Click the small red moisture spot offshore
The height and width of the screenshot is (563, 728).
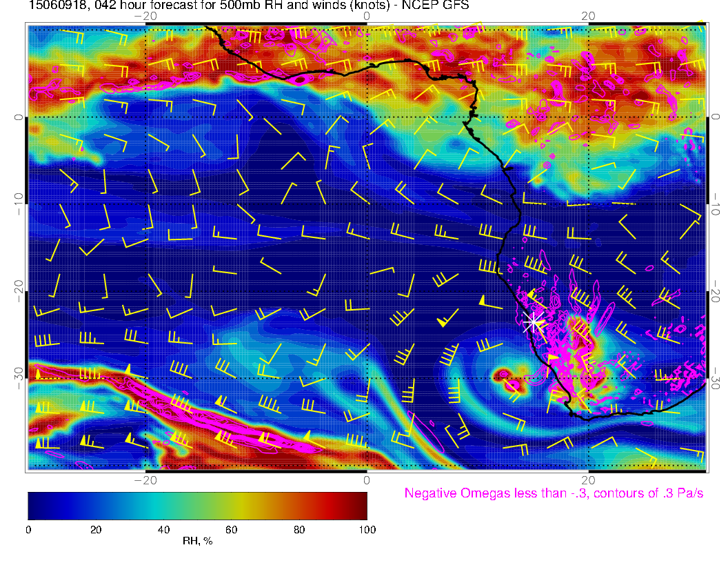coord(504,375)
